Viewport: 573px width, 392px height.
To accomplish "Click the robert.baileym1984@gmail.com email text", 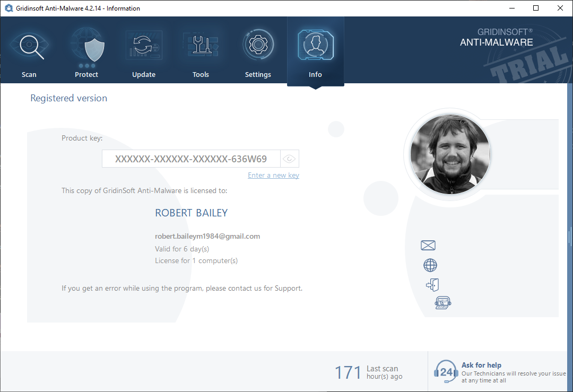I will pyautogui.click(x=207, y=237).
